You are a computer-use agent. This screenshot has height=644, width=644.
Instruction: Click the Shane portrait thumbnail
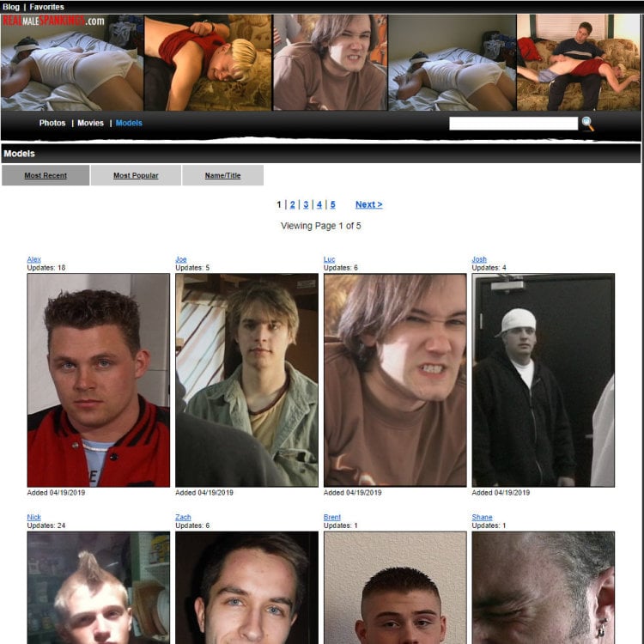(x=544, y=587)
